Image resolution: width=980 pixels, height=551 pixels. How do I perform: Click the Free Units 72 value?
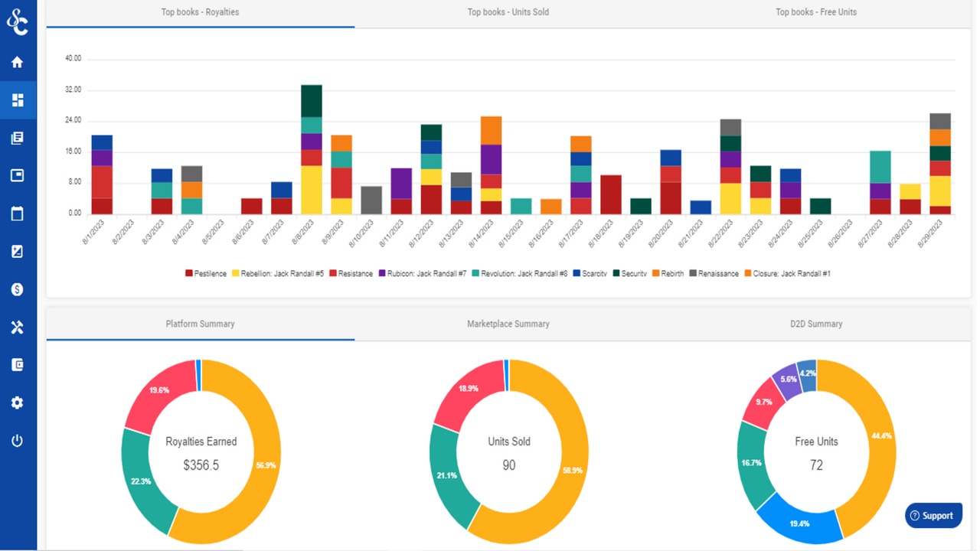pos(816,465)
